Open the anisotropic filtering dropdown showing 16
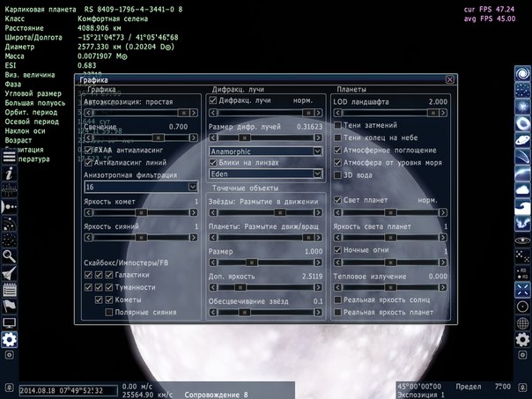 [x=141, y=187]
